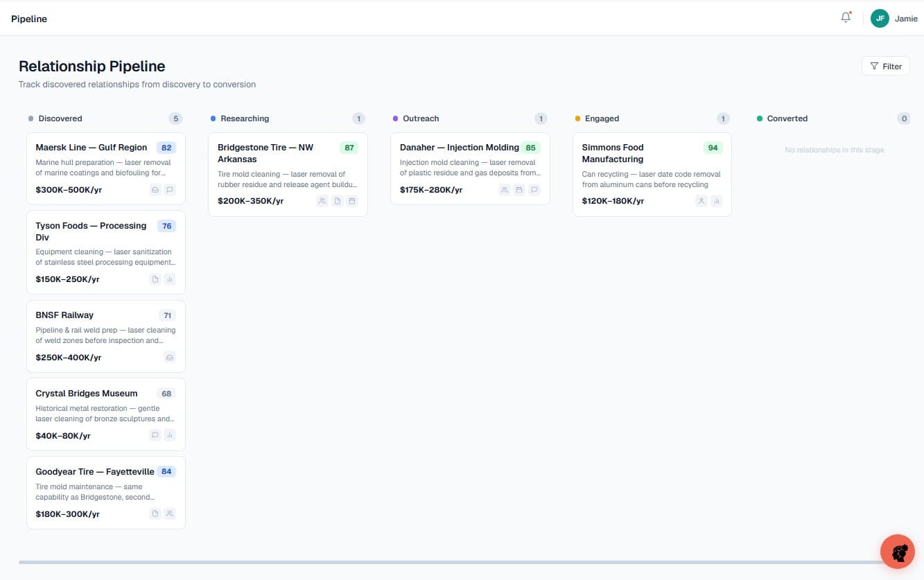
Task: Click the Jamie username label
Action: pos(906,19)
